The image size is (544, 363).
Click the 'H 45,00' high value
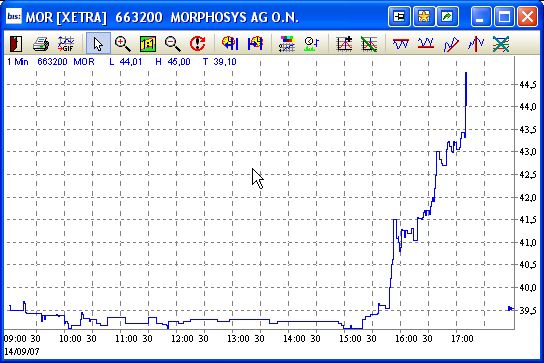tap(173, 62)
